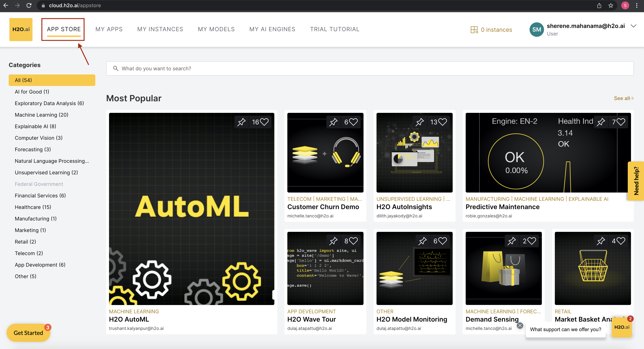The height and width of the screenshot is (349, 644).
Task: Open the MY APPS tab
Action: pyautogui.click(x=109, y=29)
